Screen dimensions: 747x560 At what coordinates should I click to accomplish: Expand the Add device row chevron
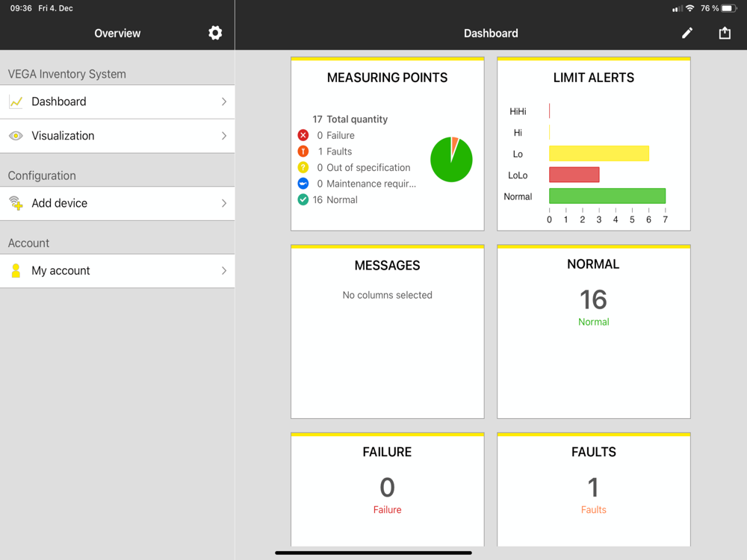(224, 203)
